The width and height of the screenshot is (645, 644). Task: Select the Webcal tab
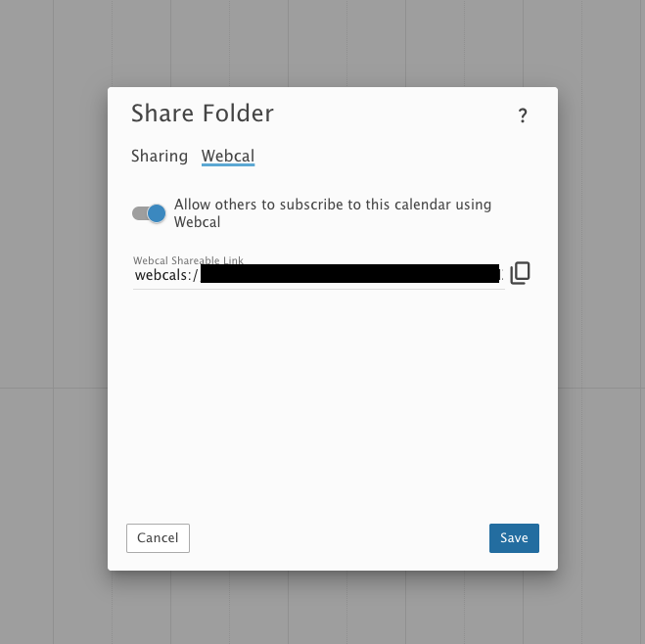[x=228, y=156]
